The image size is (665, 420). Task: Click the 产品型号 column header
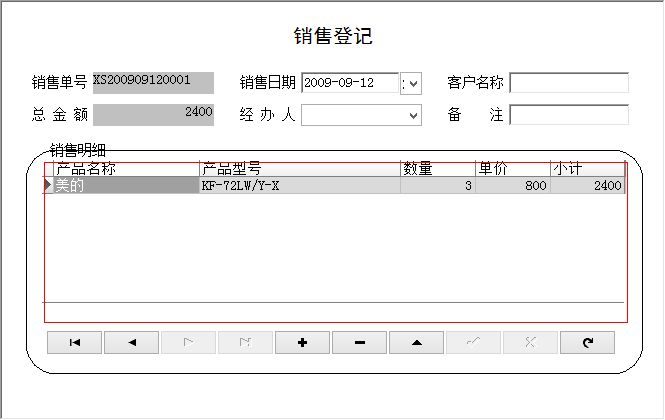[x=300, y=169]
